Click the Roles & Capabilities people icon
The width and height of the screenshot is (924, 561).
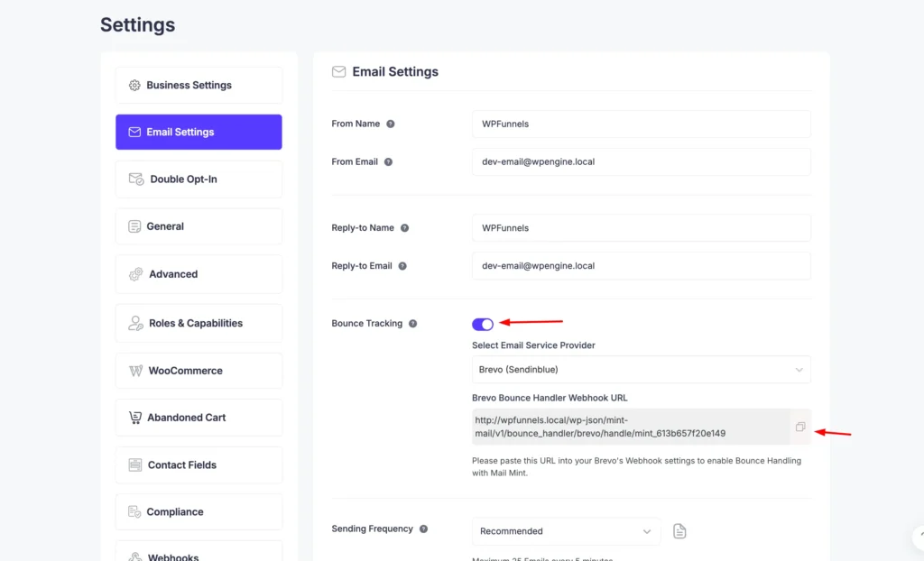tap(134, 323)
